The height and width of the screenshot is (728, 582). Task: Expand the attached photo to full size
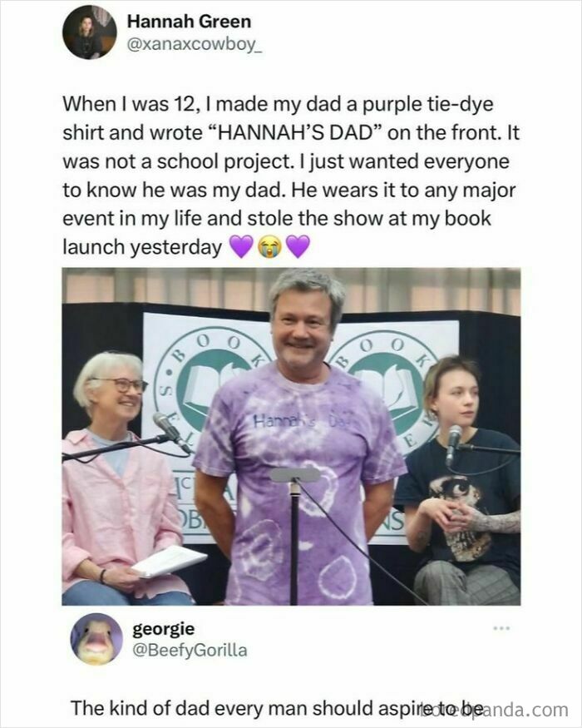(x=291, y=437)
